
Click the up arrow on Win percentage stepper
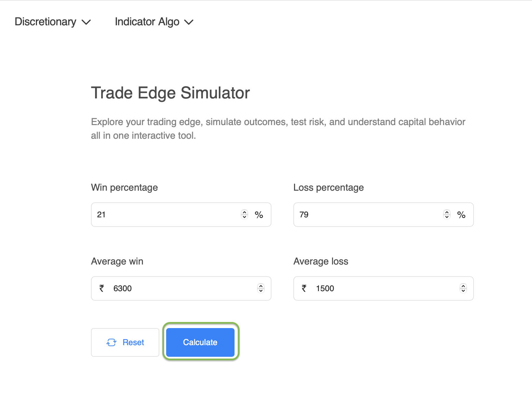(244, 212)
